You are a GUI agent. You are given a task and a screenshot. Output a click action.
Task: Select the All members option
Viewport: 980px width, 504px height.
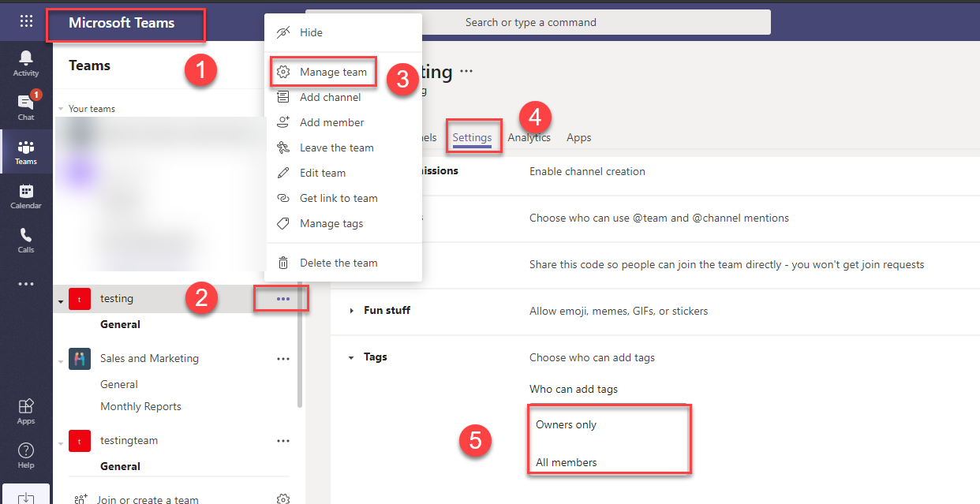[567, 462]
